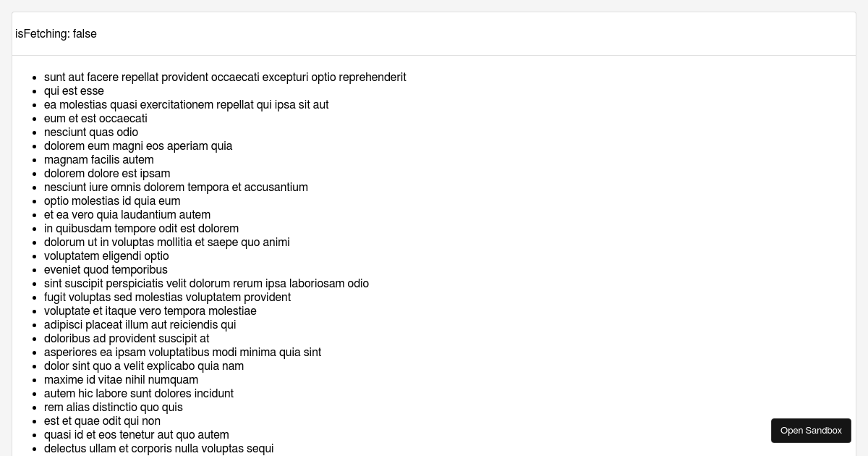Click 'maxime id vitae nihil numquam'
The height and width of the screenshot is (456, 868).
[x=121, y=380]
